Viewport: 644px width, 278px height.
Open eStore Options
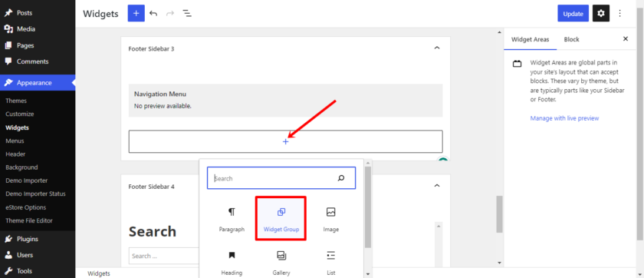pos(25,207)
